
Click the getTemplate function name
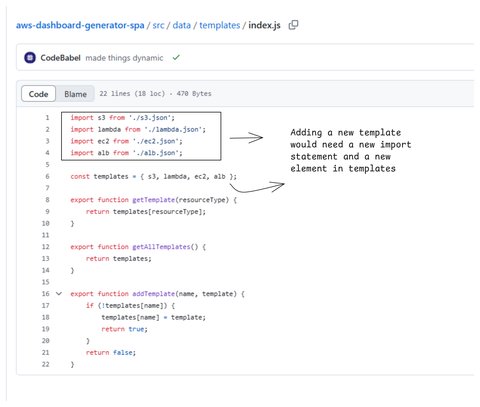point(154,200)
